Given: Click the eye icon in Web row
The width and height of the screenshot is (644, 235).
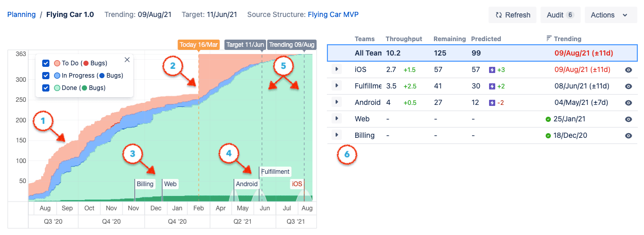Looking at the screenshot, I should [x=628, y=119].
